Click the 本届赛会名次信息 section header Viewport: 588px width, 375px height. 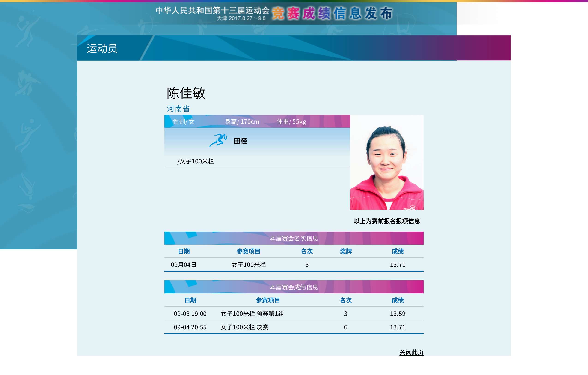click(x=294, y=238)
